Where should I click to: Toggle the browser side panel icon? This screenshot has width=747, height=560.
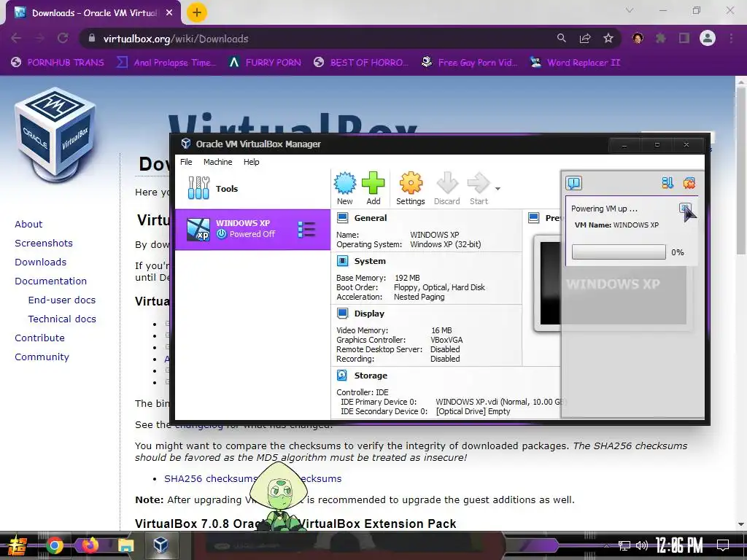click(684, 38)
